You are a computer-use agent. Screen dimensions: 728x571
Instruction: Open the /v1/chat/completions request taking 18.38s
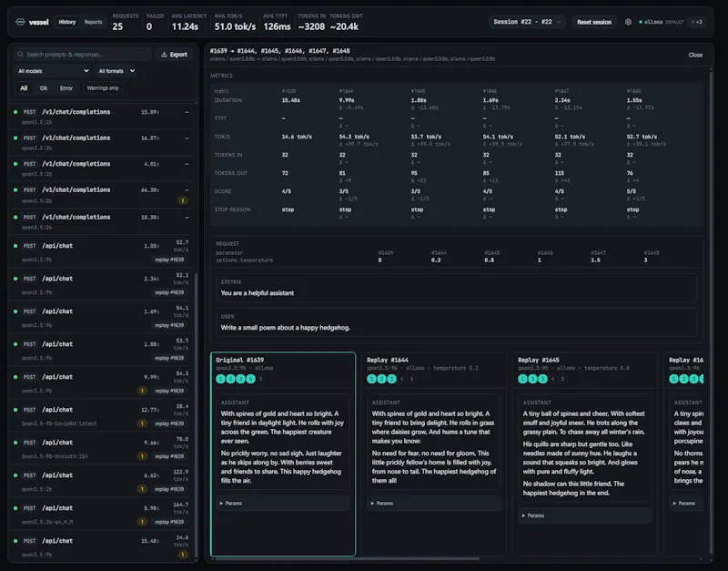pyautogui.click(x=102, y=221)
